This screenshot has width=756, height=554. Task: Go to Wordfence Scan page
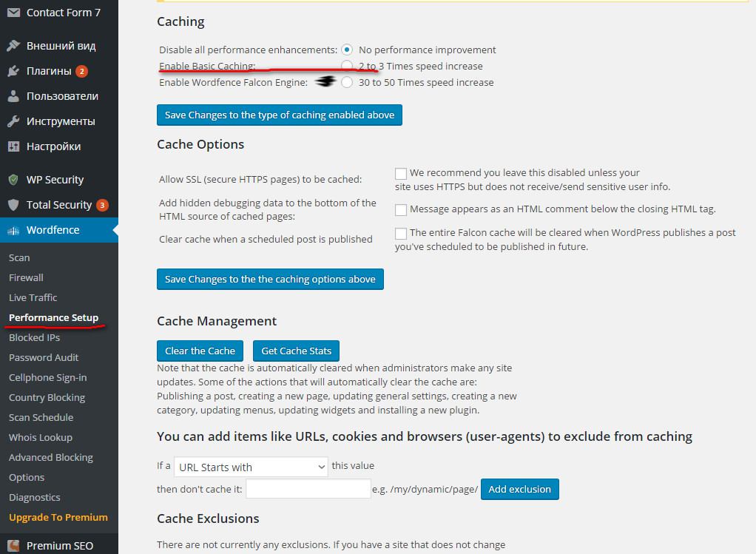coord(19,258)
